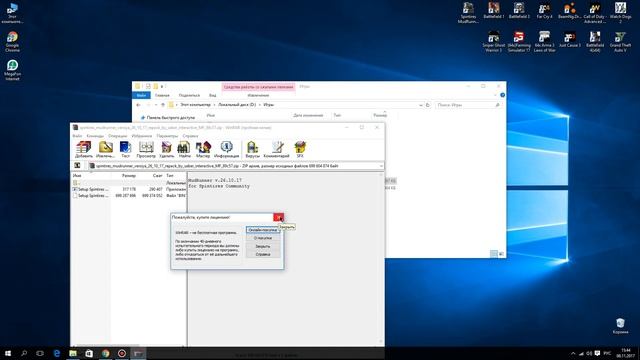Sort by Размер column in WinRAR list
Viewport: 640px width, 360px height.
129,176
